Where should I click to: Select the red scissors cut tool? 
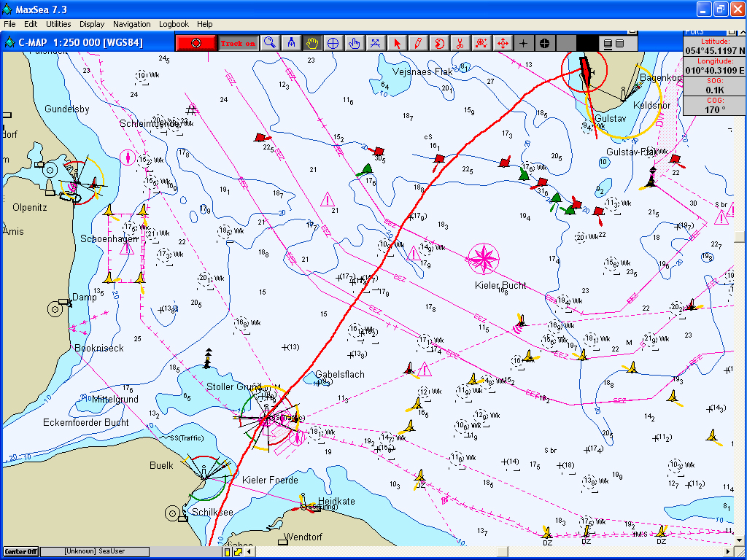pyautogui.click(x=460, y=43)
